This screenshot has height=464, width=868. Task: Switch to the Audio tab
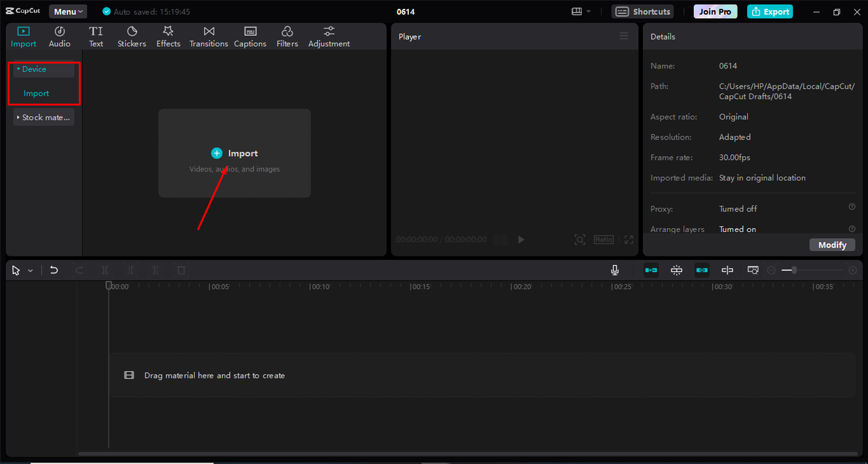[x=60, y=37]
